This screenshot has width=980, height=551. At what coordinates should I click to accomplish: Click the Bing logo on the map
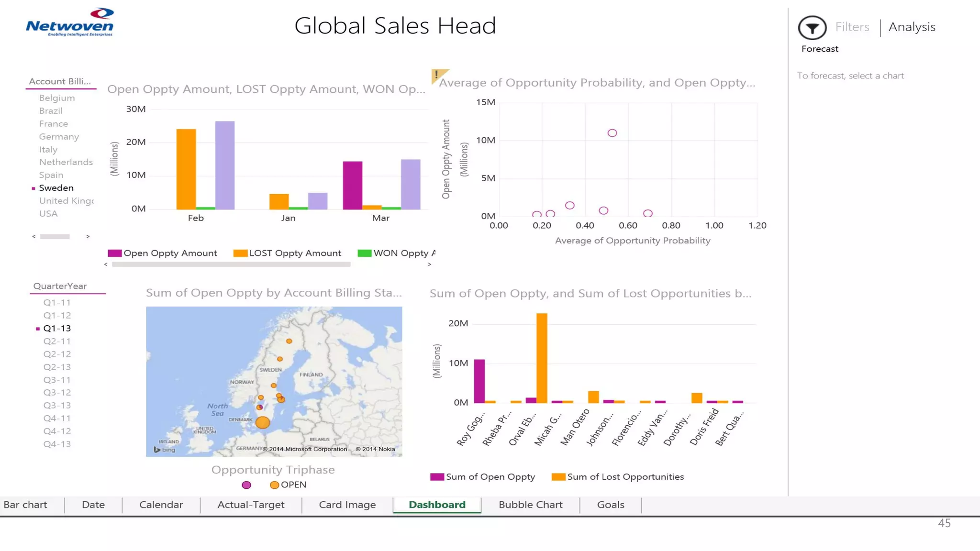pos(164,450)
